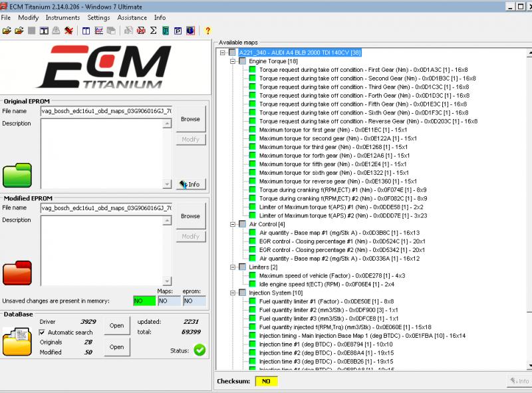Click the window-with-T toolbar icon

(44, 31)
